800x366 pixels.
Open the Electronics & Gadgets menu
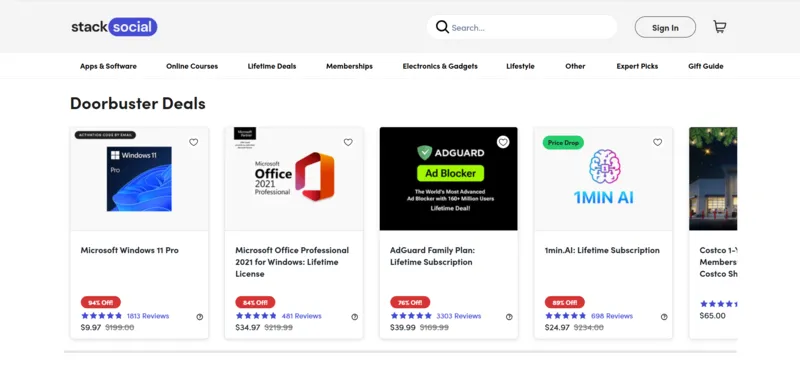[x=440, y=66]
